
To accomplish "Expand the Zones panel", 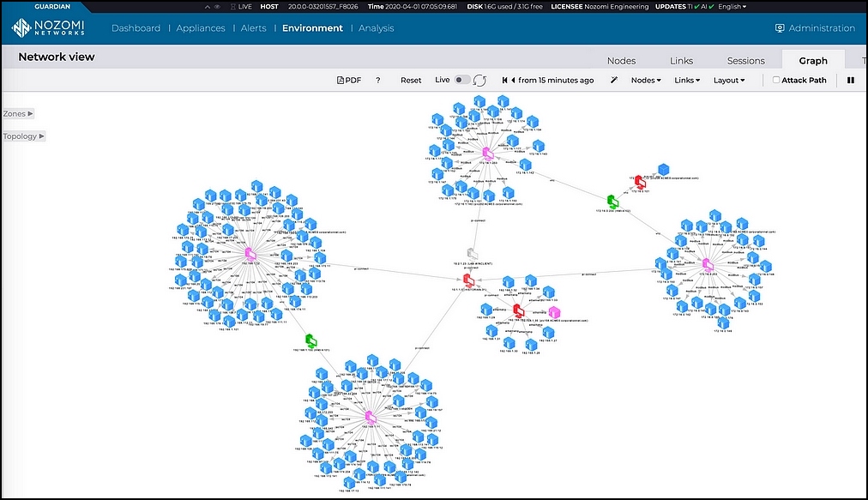I will coord(18,113).
